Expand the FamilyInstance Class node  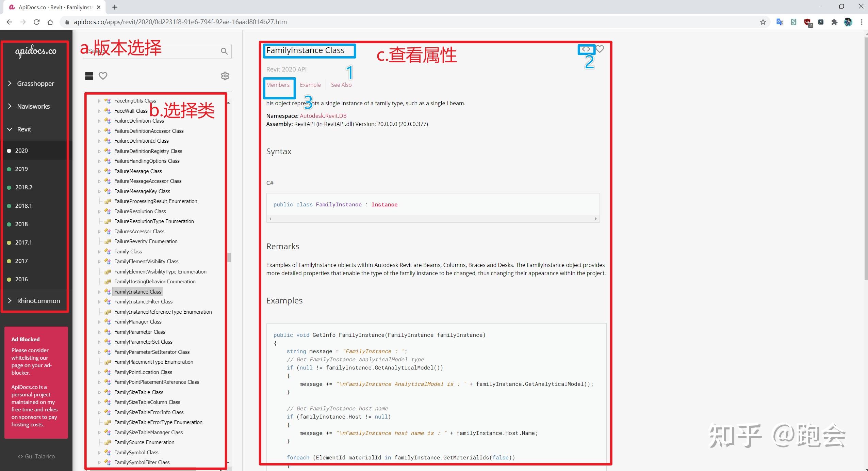pyautogui.click(x=99, y=292)
